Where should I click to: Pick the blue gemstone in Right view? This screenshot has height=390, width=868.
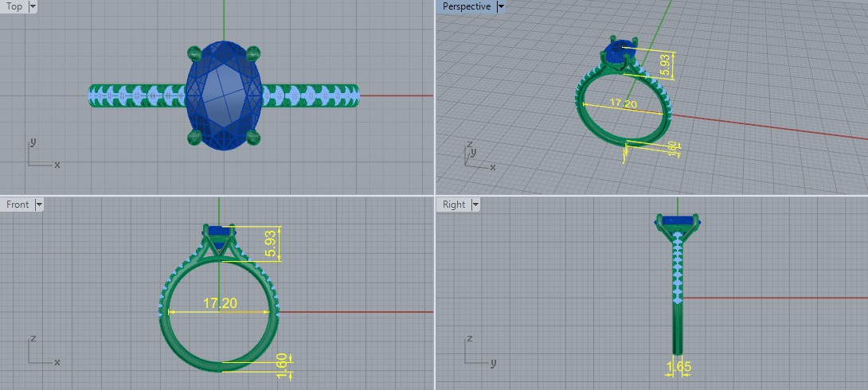click(678, 220)
